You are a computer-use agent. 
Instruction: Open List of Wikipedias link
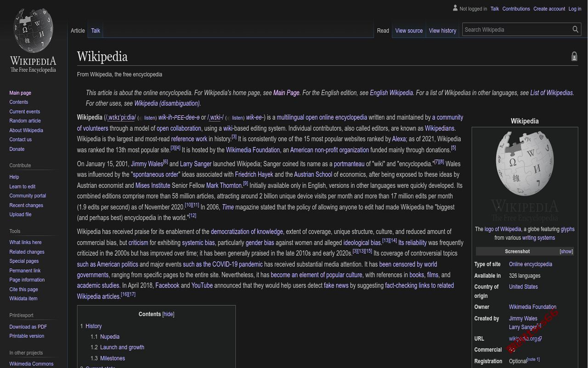point(552,93)
